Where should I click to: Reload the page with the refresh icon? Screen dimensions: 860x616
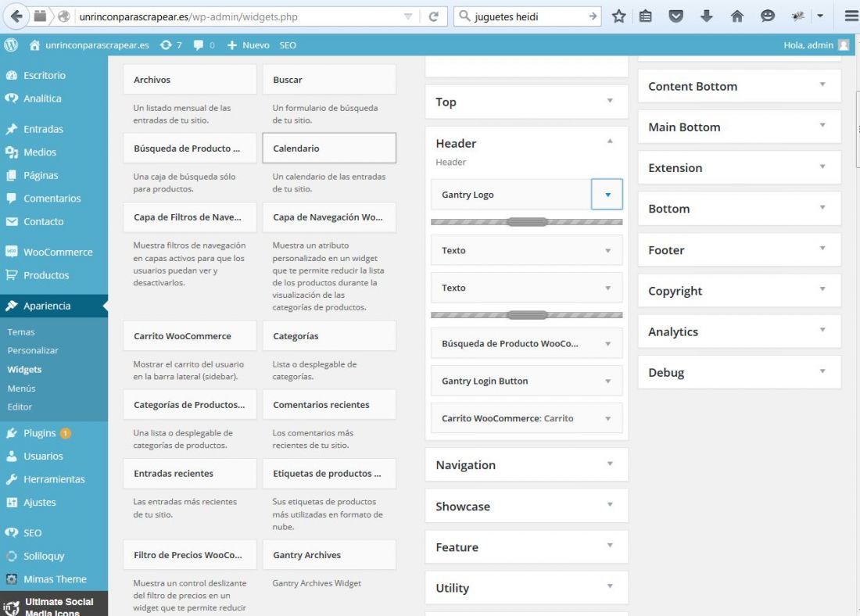coord(433,16)
